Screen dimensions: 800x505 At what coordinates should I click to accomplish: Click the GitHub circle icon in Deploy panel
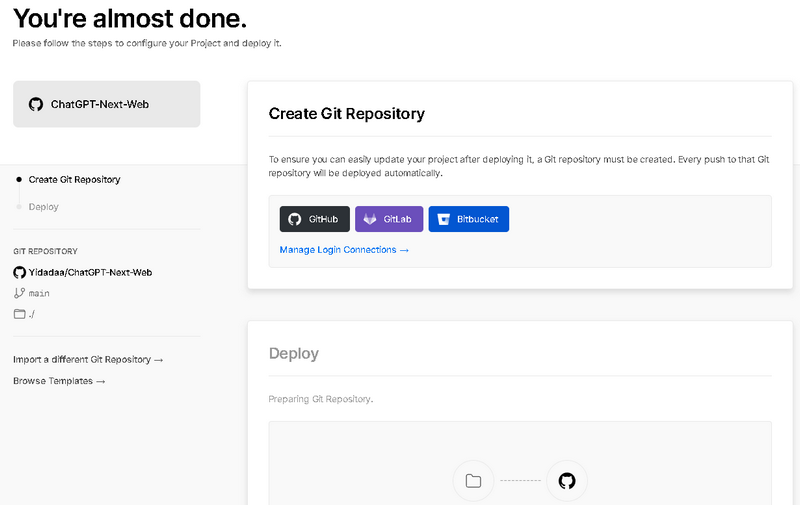(x=567, y=481)
